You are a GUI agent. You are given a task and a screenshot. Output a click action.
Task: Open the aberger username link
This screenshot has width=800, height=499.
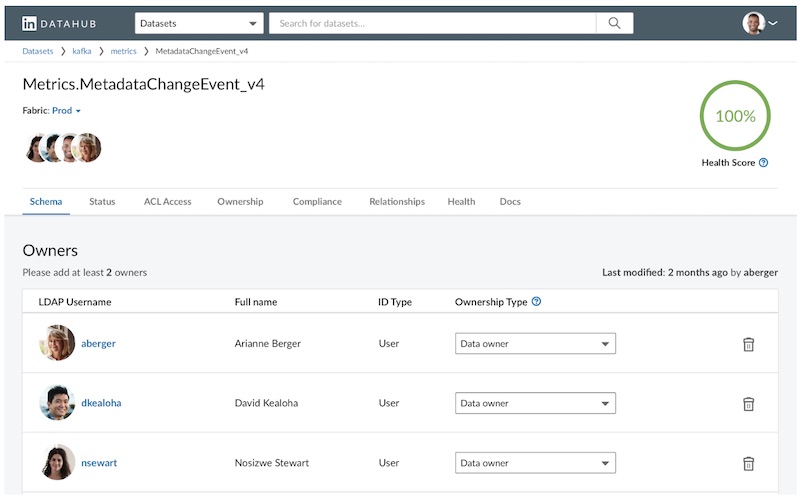pos(98,344)
